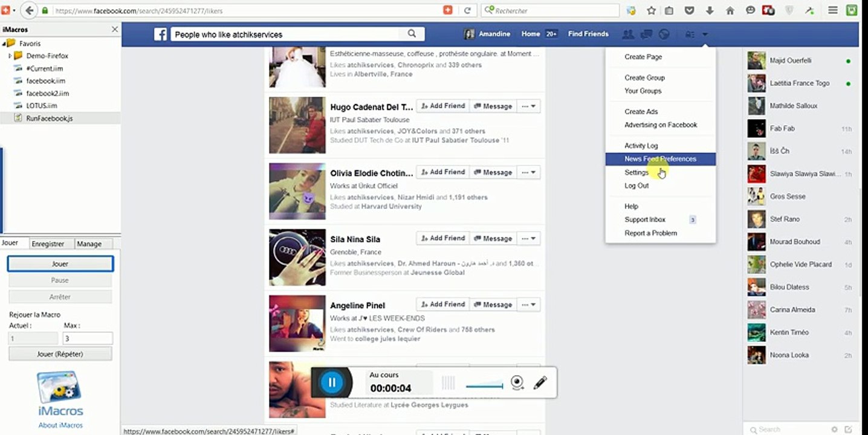Select Settings in the account menu

click(636, 172)
